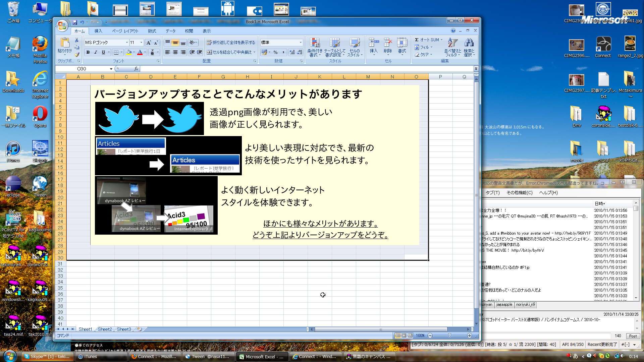Switch to the Sheet2 worksheet tab
Screen dimensions: 644x362
pos(105,329)
